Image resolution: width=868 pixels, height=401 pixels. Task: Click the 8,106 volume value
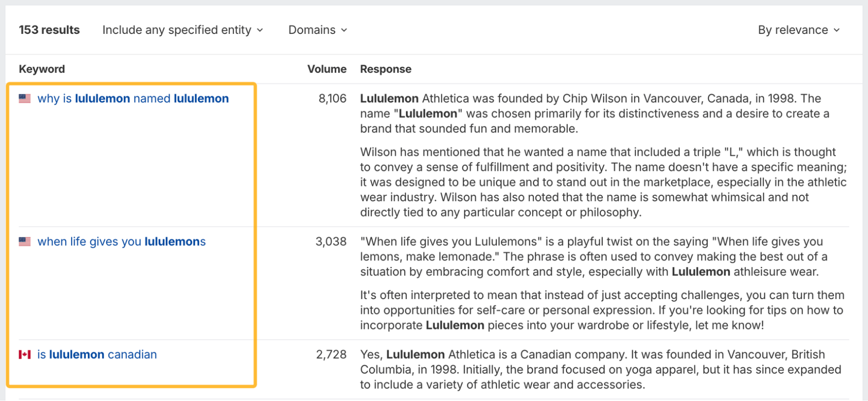pyautogui.click(x=332, y=99)
